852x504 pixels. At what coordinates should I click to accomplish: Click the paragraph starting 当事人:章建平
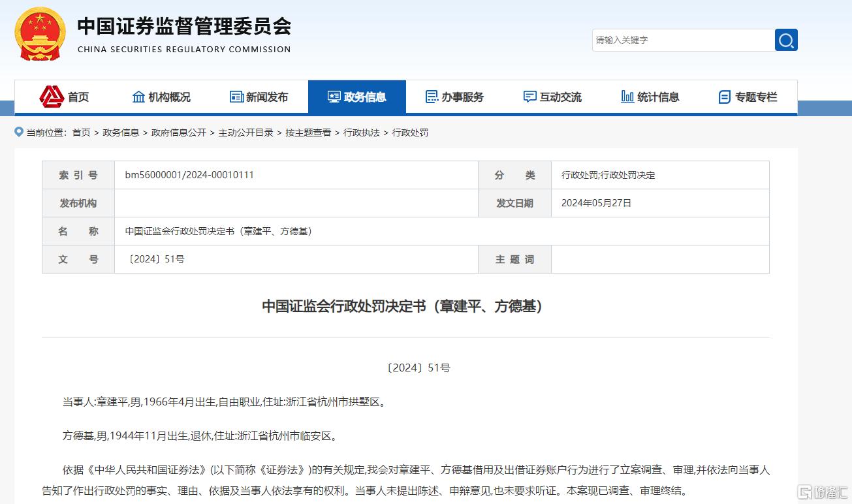point(225,402)
